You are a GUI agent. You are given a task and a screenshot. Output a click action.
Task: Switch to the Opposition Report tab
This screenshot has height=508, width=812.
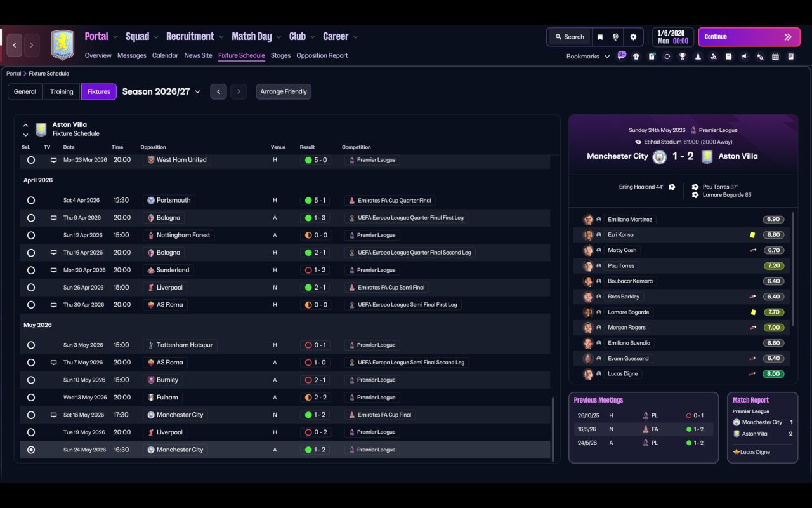click(x=322, y=55)
